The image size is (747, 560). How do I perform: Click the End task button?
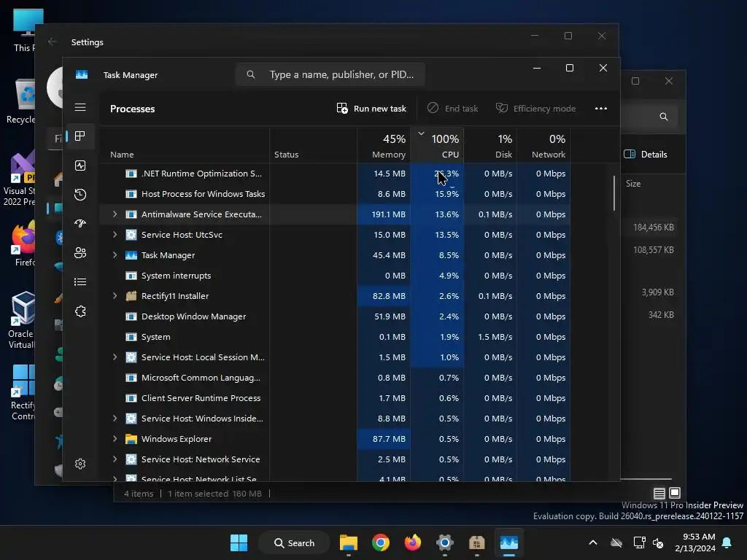point(452,109)
